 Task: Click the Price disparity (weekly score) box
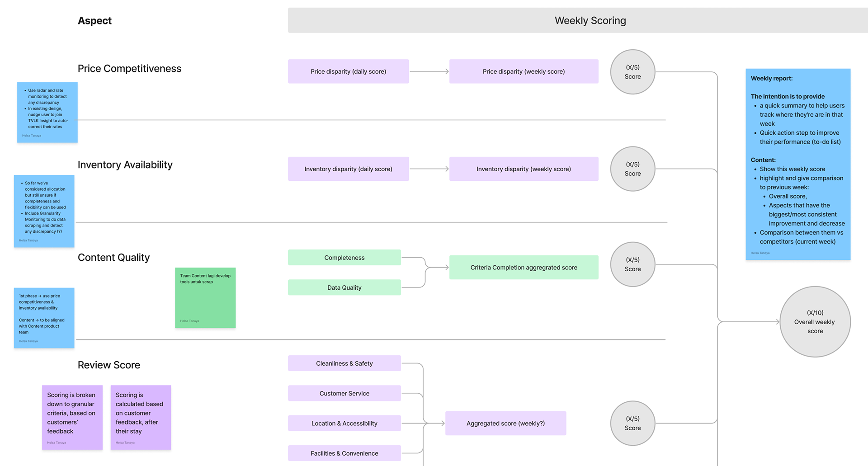pos(524,71)
